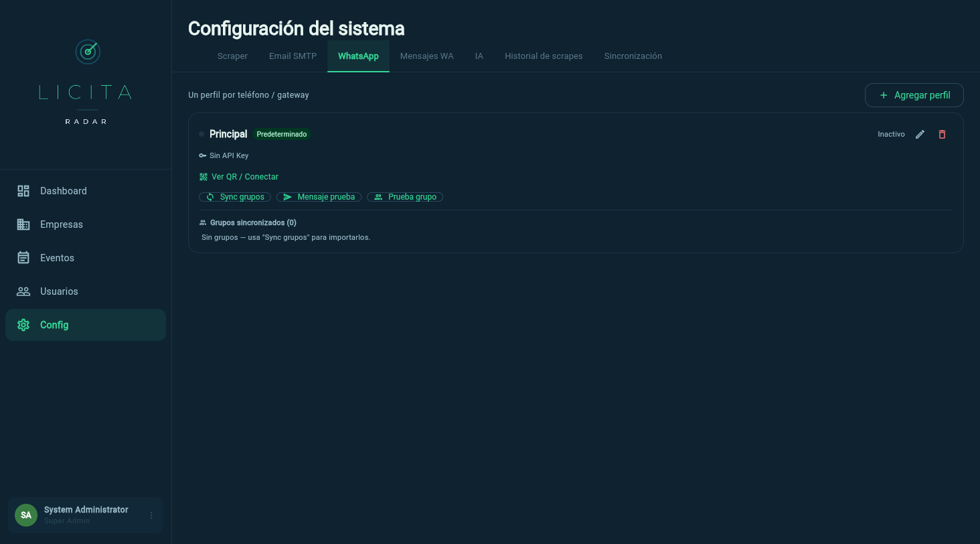Click the Configuración del sistema heading
This screenshot has height=544, width=980.
(297, 29)
